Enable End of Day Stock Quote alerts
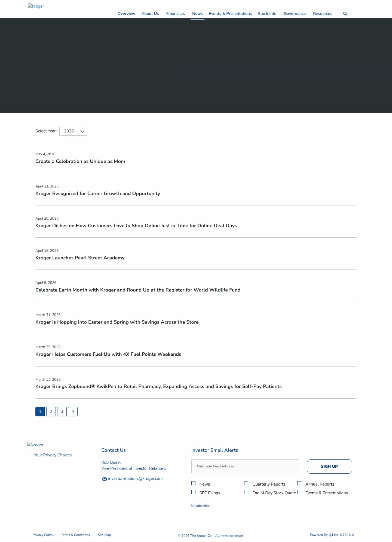 [x=246, y=492]
